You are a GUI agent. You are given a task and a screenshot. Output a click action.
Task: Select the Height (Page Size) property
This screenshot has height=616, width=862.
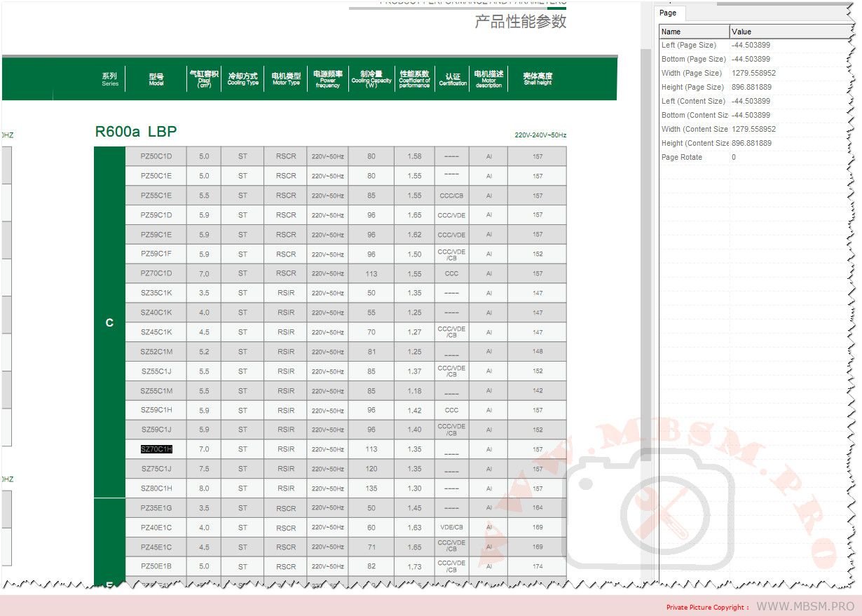[692, 87]
